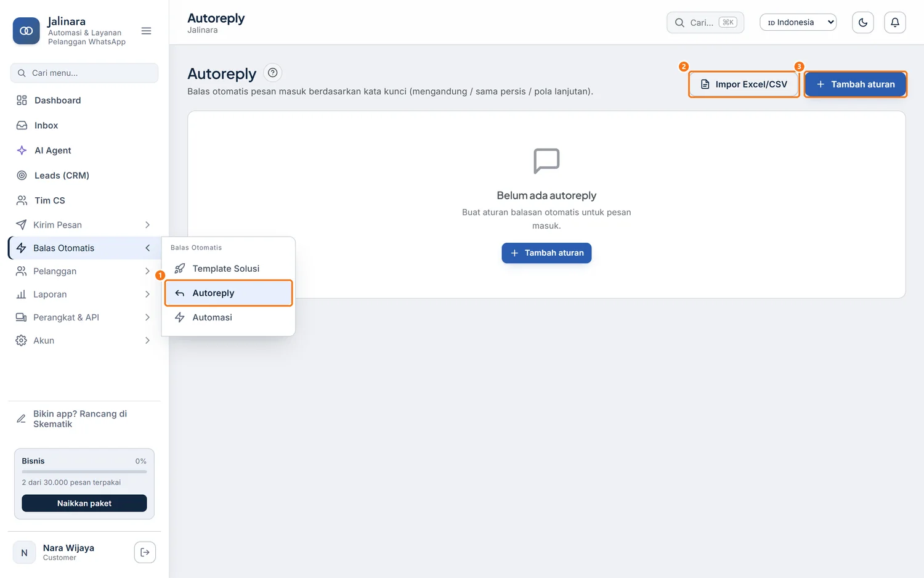Click the Cari menu search field
This screenshot has height=578, width=924.
click(84, 73)
